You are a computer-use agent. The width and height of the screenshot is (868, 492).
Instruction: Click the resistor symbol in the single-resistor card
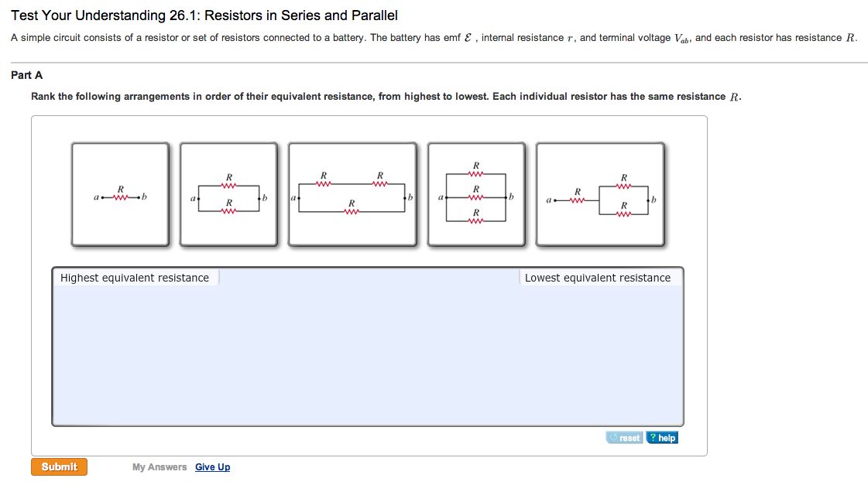120,197
